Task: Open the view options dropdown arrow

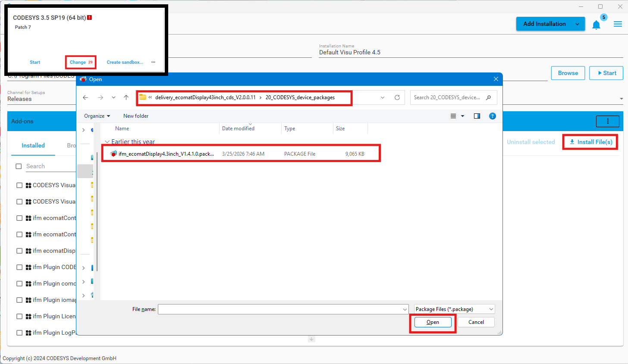Action: coord(463,116)
